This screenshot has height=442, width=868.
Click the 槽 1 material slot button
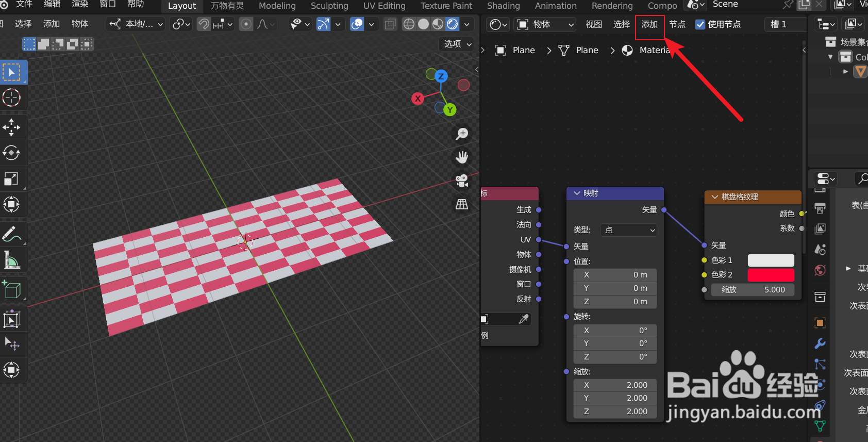click(x=785, y=24)
